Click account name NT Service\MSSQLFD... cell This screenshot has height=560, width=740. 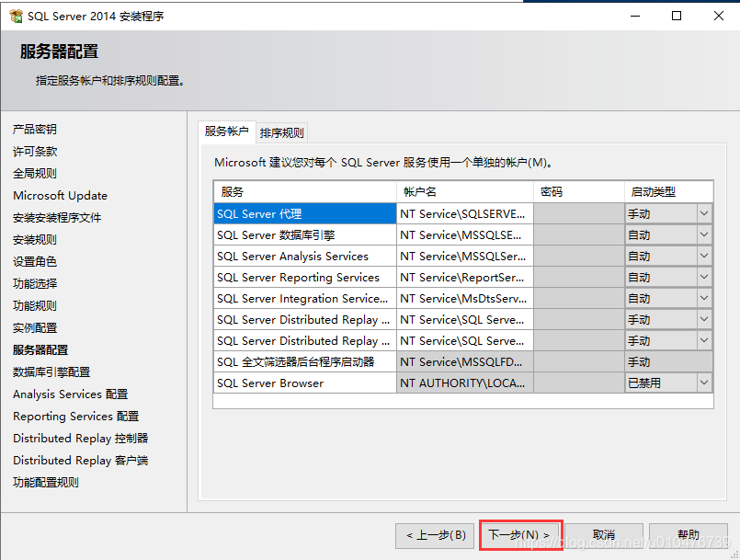(465, 361)
